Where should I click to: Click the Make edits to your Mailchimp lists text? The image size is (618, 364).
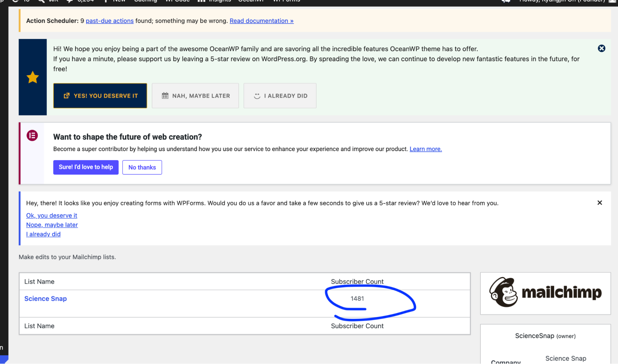[67, 257]
